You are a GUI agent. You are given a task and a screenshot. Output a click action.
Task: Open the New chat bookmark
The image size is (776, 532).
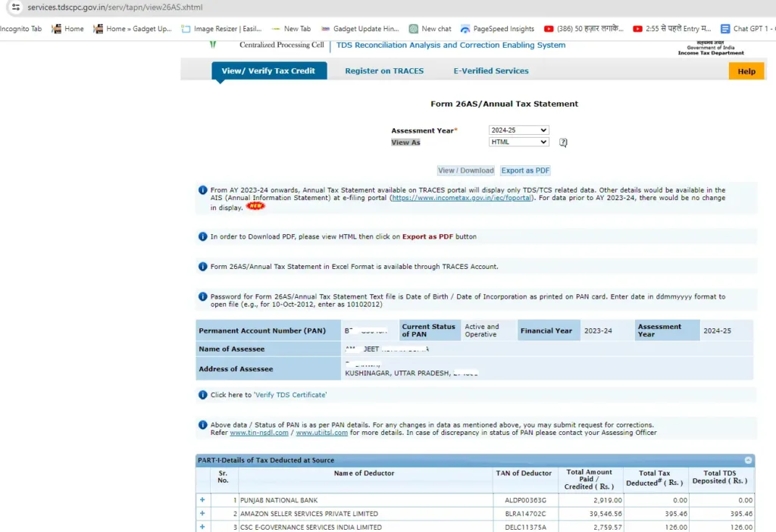(430, 29)
